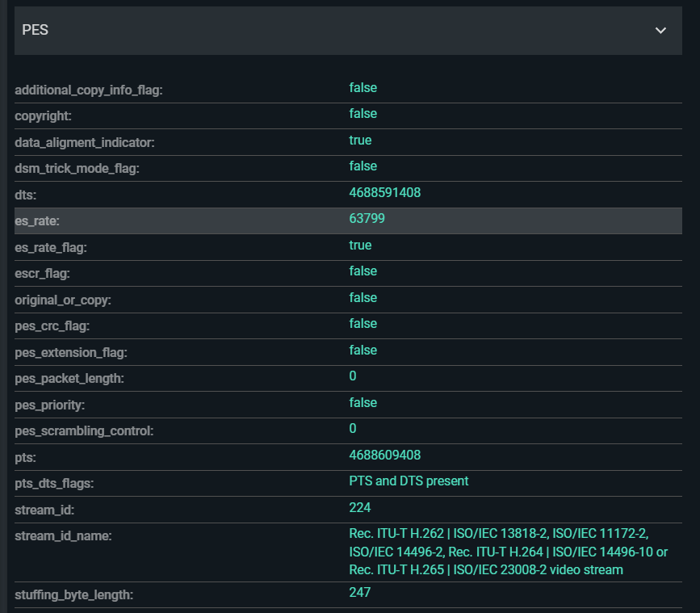Collapse the PES panel chevron
This screenshot has height=613, width=700.
(660, 31)
